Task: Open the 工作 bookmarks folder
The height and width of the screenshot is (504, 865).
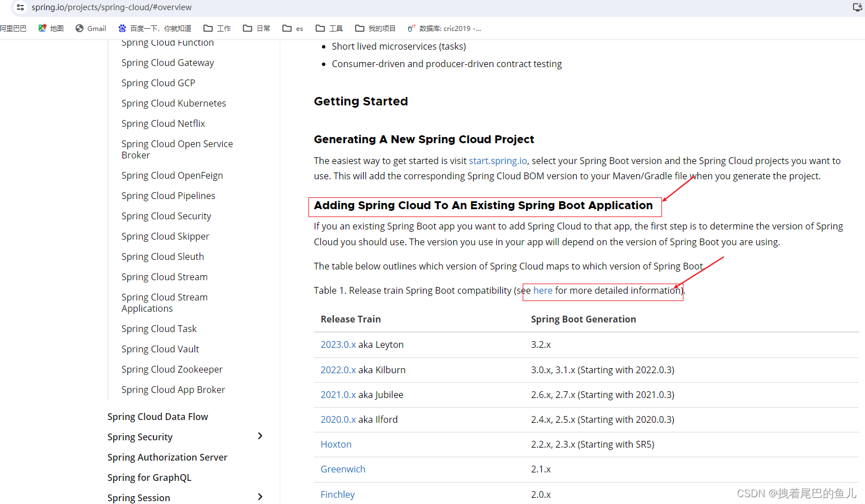Action: [217, 28]
